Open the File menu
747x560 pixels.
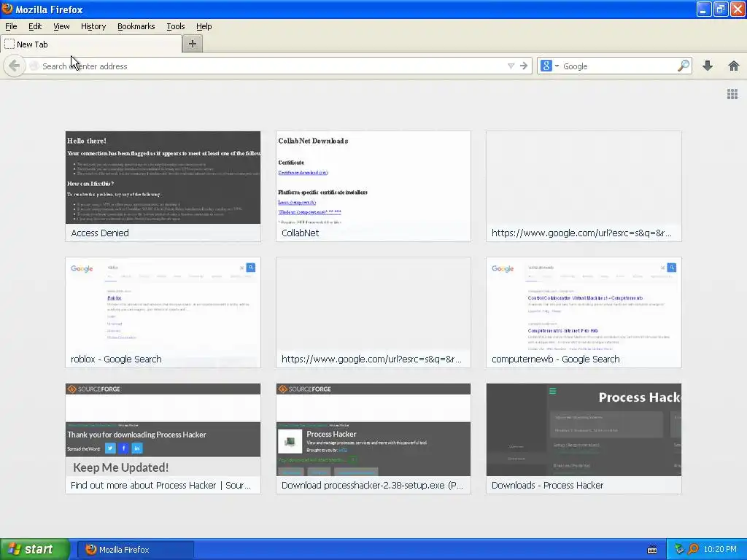click(11, 26)
